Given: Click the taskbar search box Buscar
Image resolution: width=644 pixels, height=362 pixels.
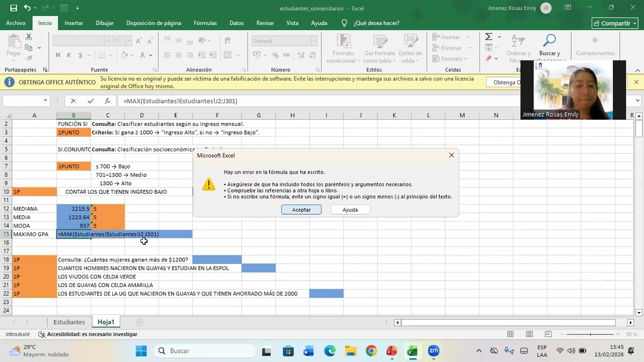Looking at the screenshot, I should point(204,351).
